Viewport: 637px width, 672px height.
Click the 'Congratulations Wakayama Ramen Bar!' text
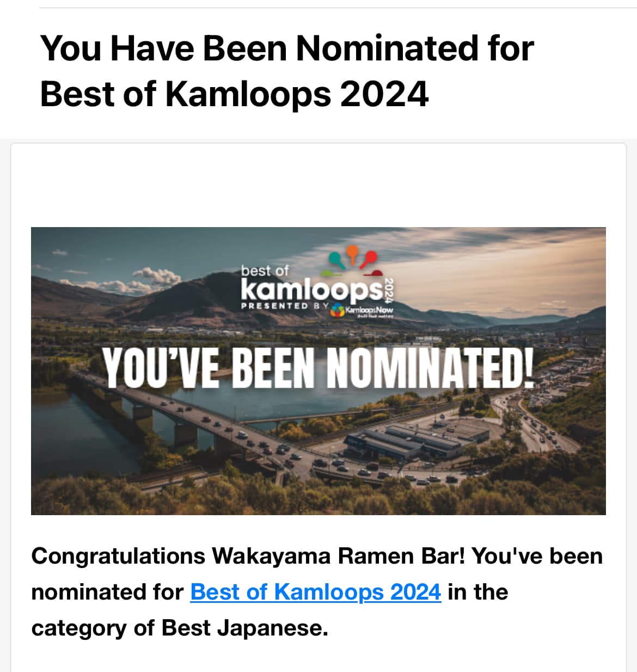(248, 556)
